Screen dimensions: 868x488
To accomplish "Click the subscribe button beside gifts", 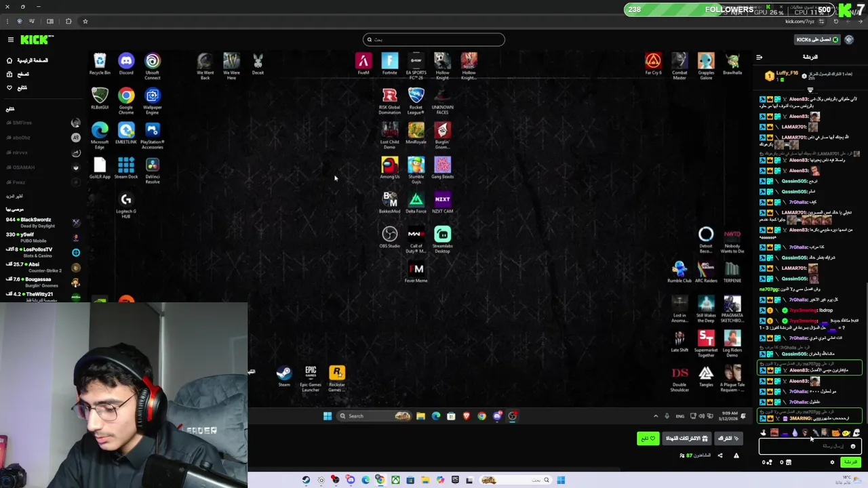I will (728, 439).
